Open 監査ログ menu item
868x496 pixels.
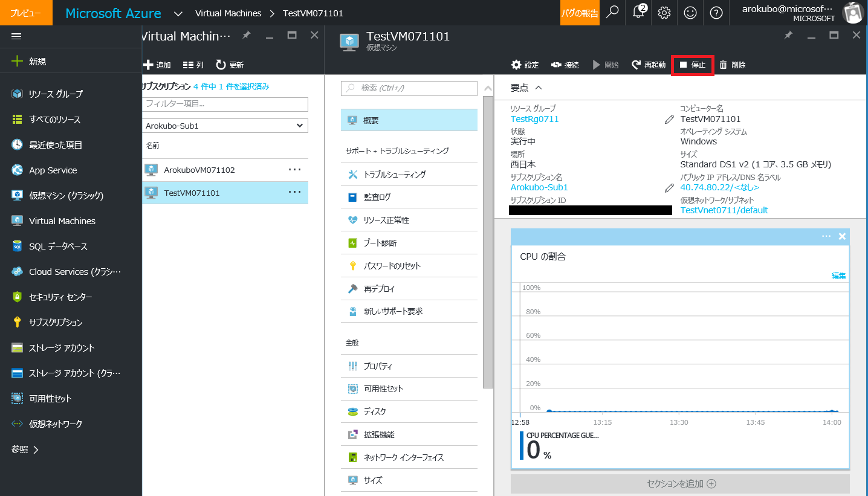(x=409, y=197)
